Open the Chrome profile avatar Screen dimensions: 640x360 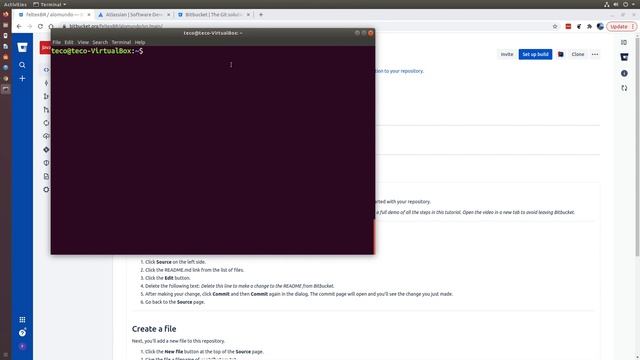coord(600,27)
